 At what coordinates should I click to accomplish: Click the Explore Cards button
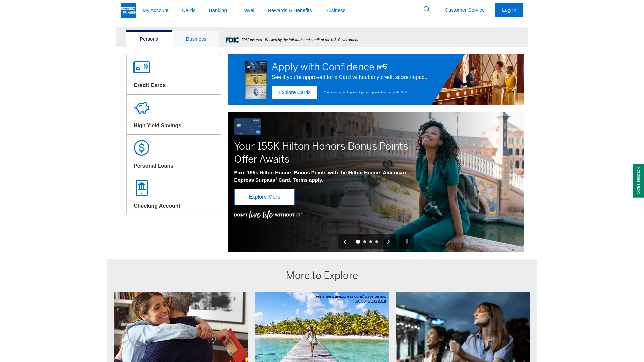pos(294,92)
